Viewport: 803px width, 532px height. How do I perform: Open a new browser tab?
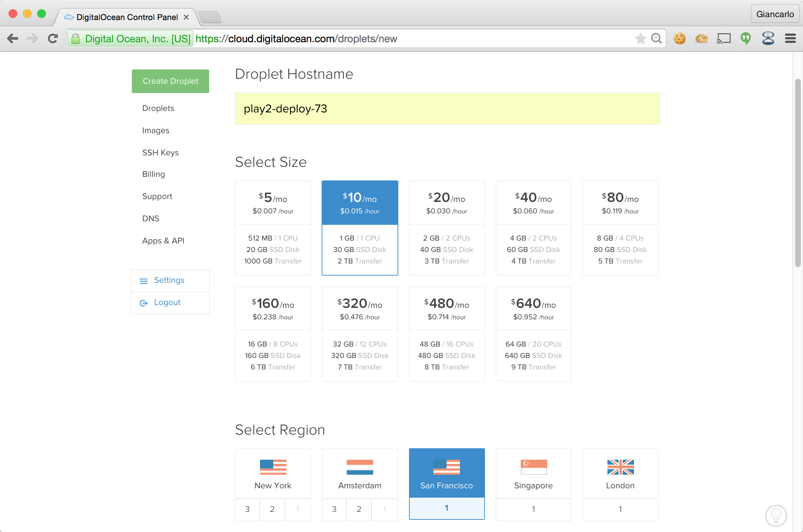210,17
